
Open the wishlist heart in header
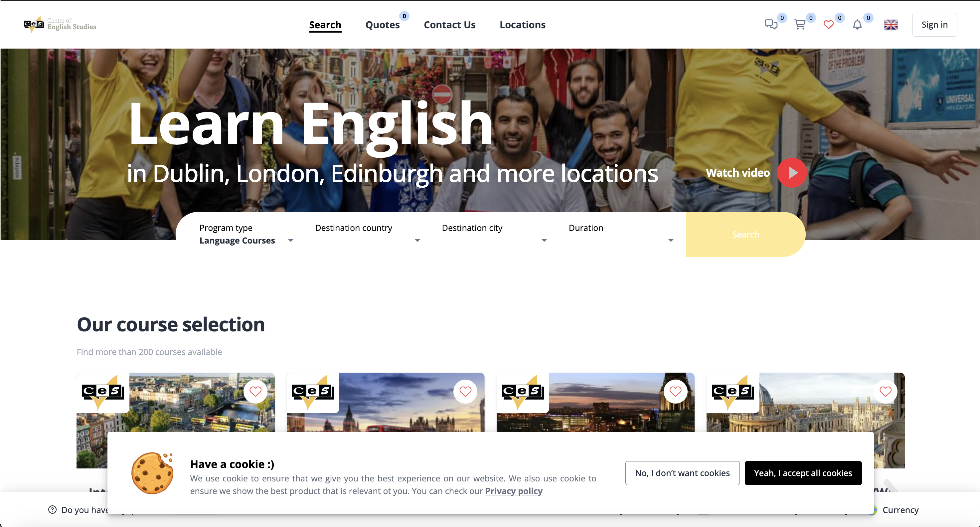(x=828, y=25)
